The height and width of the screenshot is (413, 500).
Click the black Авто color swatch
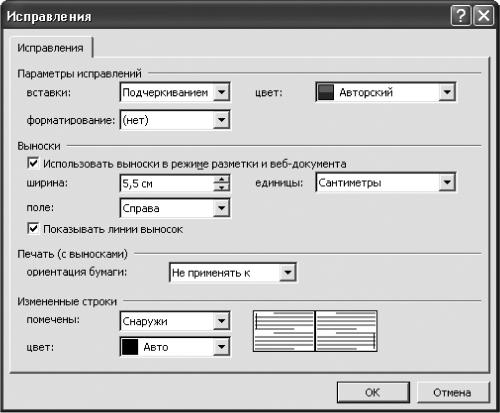click(x=130, y=347)
